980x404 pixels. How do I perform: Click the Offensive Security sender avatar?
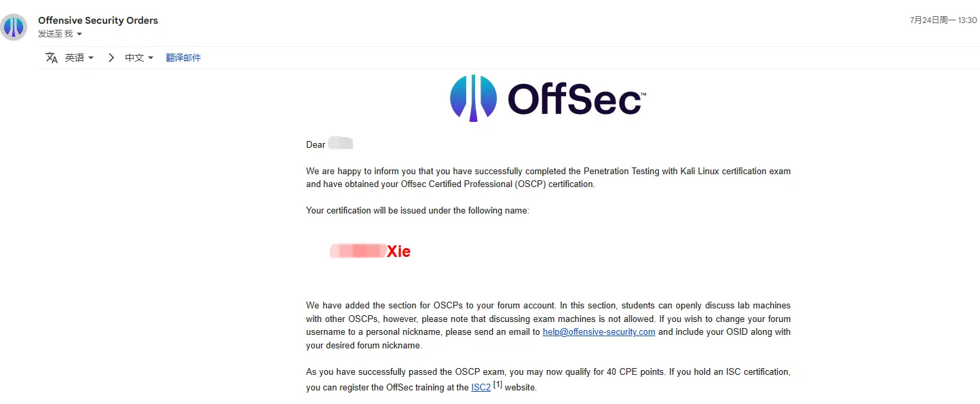[x=14, y=27]
